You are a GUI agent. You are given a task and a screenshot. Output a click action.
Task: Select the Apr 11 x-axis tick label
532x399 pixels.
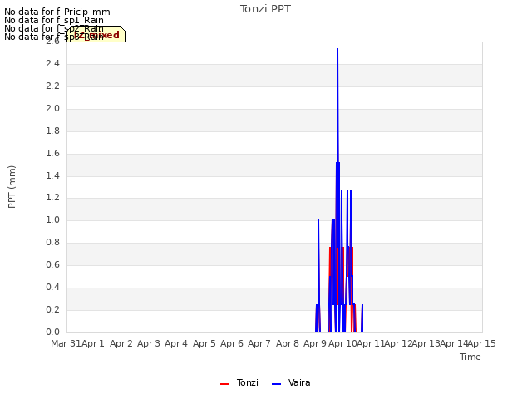coord(371,343)
